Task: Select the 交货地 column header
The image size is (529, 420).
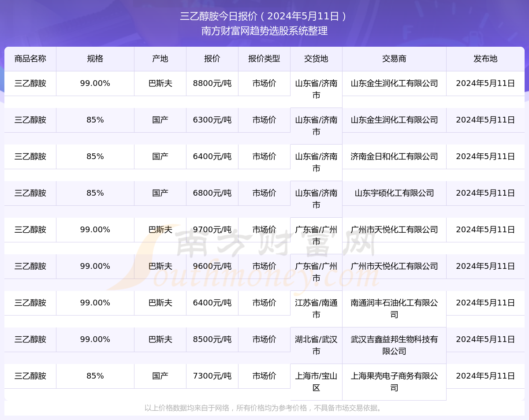Action: [316, 59]
